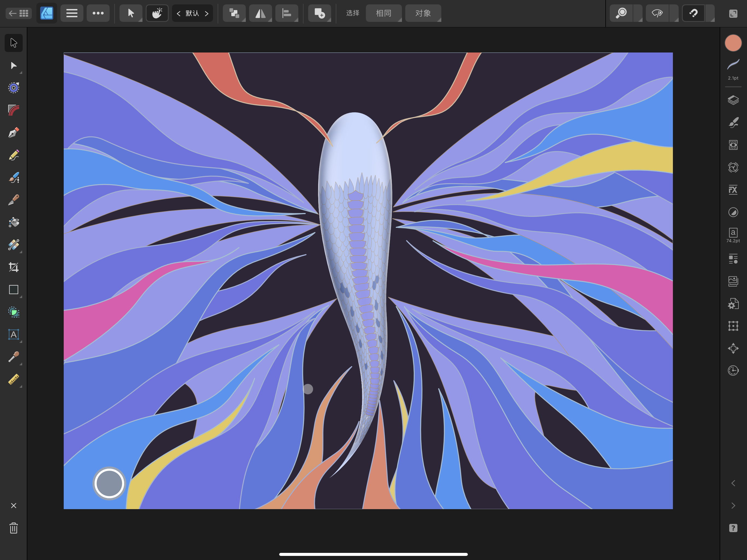Toggle the snapping magnet control
The width and height of the screenshot is (747, 560).
click(693, 13)
